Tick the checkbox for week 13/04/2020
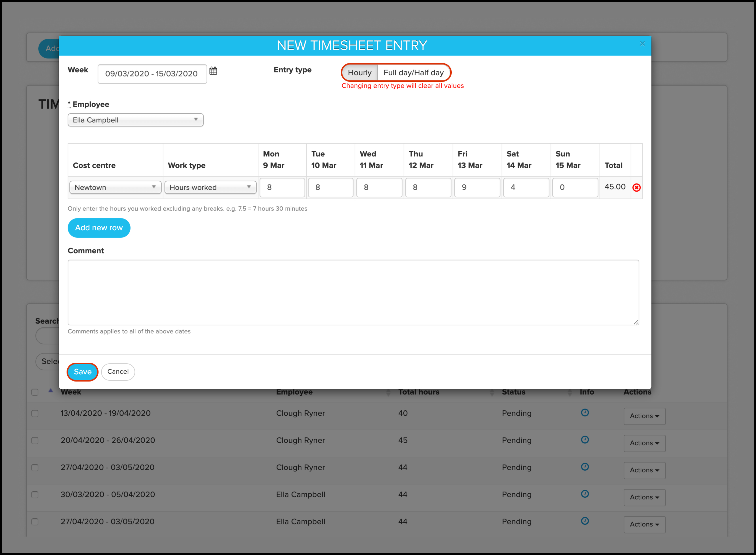 35,414
